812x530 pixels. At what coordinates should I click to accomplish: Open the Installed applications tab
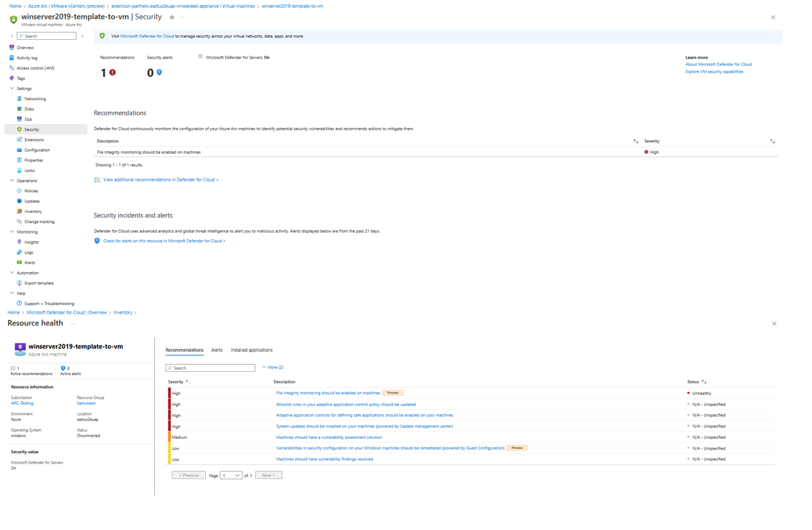click(x=251, y=349)
